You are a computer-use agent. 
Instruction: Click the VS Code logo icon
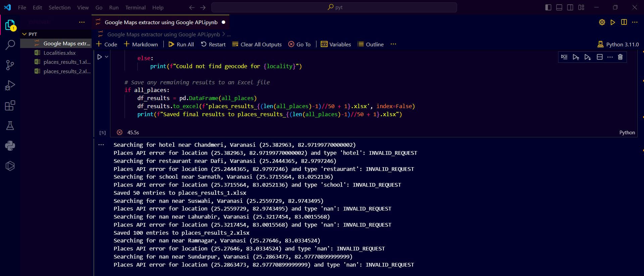(7, 7)
